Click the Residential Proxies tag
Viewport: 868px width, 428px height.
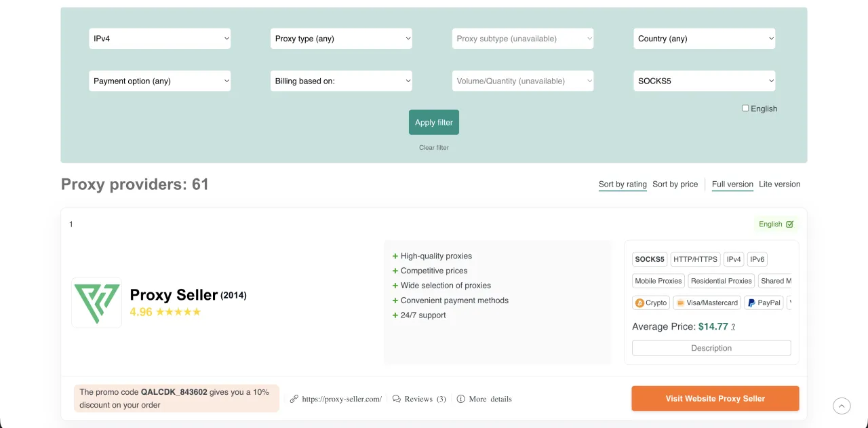(722, 281)
